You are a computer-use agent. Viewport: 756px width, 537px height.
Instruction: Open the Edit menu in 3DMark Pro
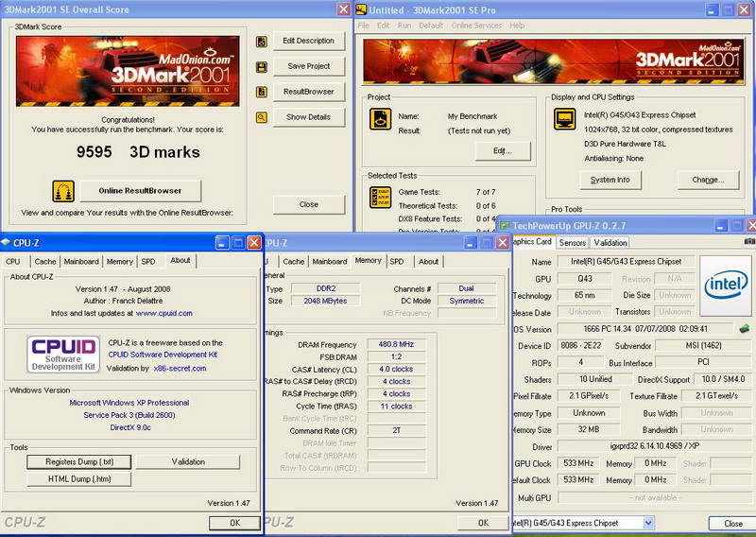point(384,26)
